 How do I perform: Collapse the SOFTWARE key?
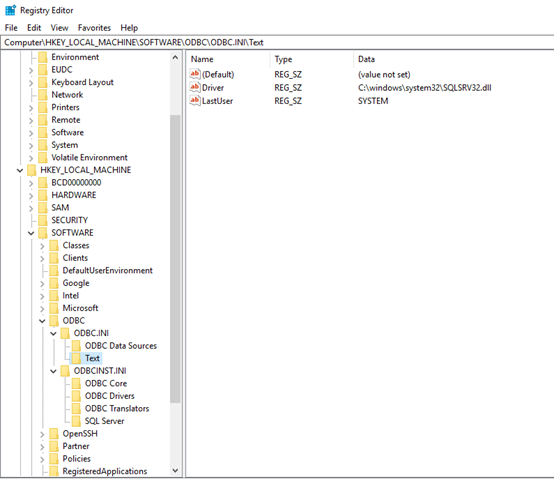[x=31, y=233]
